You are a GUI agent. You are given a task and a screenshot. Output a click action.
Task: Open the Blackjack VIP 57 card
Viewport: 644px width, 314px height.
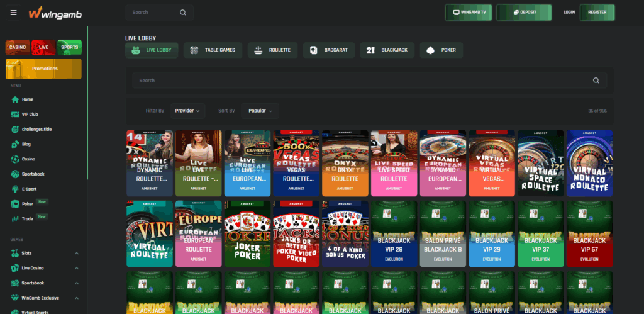click(x=589, y=234)
